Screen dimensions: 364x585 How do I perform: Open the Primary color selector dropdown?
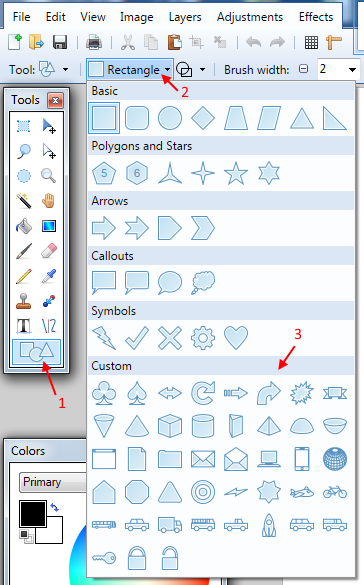[x=53, y=482]
